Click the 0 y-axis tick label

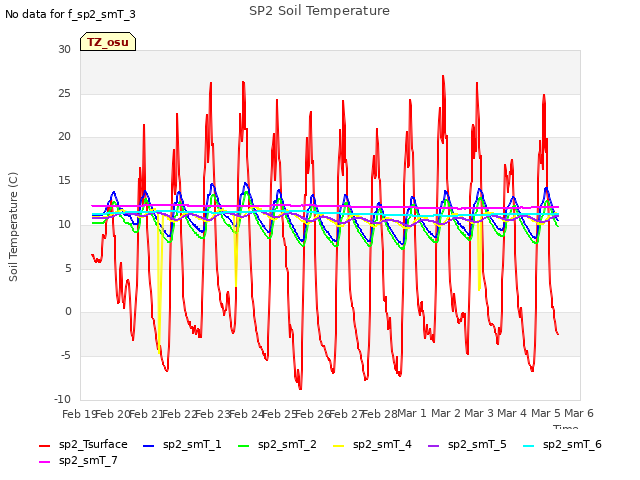point(68,312)
